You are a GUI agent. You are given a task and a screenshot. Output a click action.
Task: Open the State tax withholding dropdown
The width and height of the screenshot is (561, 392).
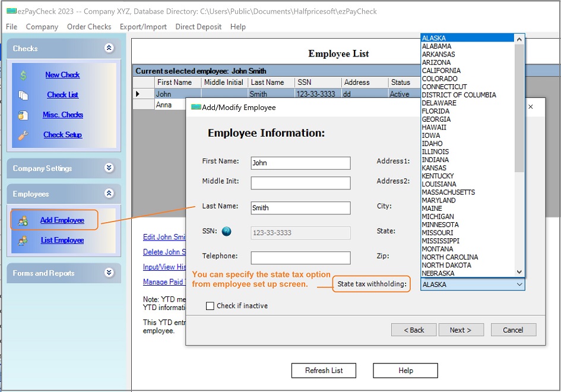[x=519, y=284]
